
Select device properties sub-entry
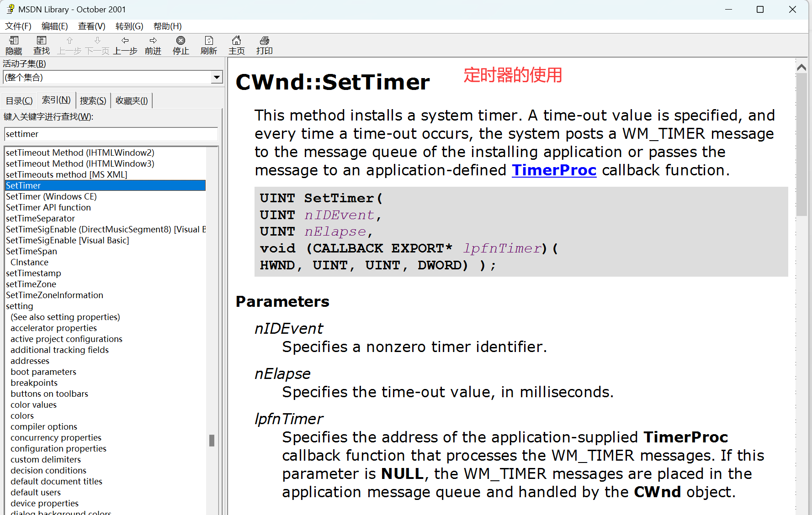(x=44, y=503)
